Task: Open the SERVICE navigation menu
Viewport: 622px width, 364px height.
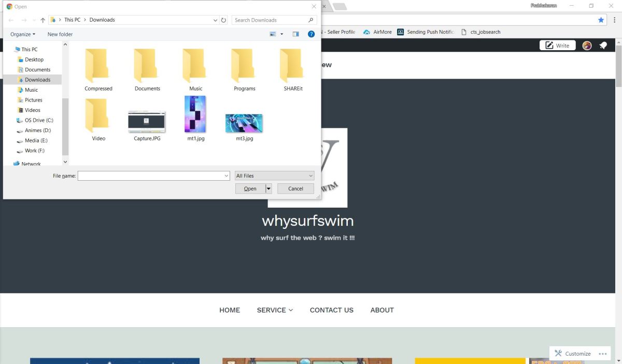Action: tap(275, 310)
